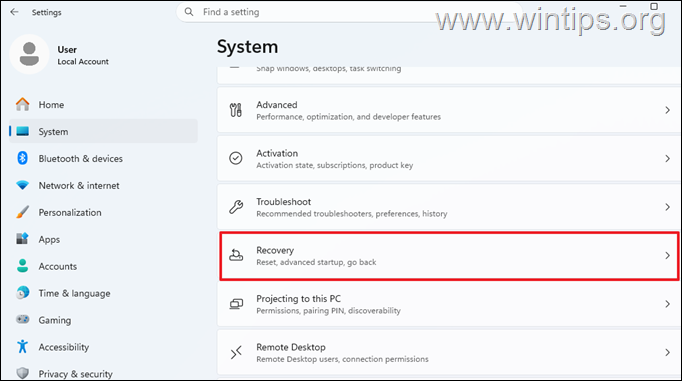682x381 pixels.
Task: Click the Advanced tools icon
Action: (236, 110)
